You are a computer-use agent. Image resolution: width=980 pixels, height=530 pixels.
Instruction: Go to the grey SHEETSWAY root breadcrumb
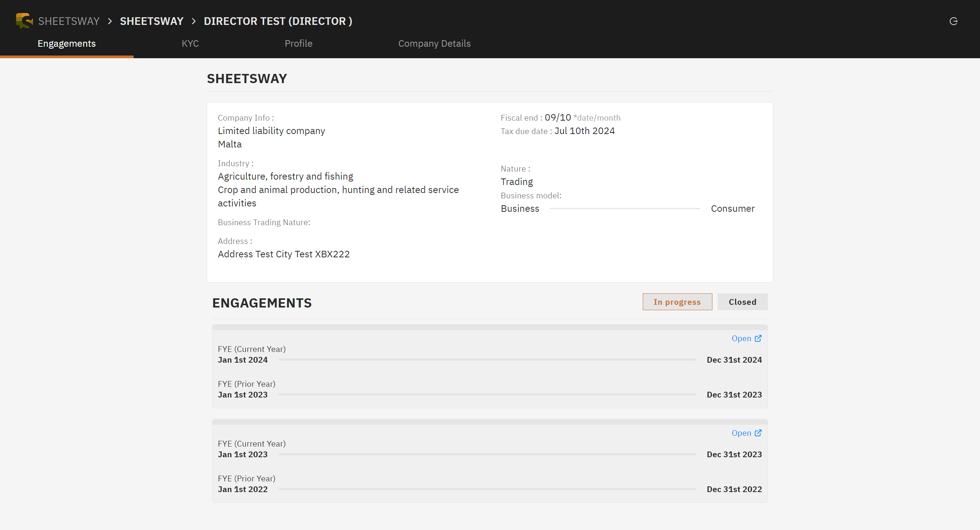click(x=69, y=21)
